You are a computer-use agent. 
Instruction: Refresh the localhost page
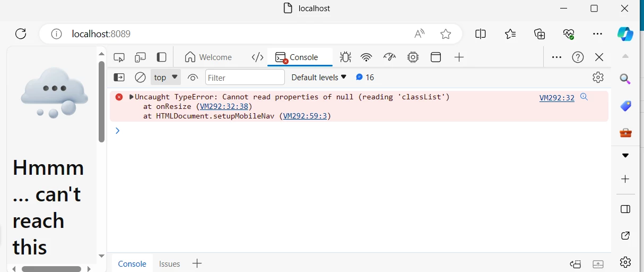click(21, 34)
